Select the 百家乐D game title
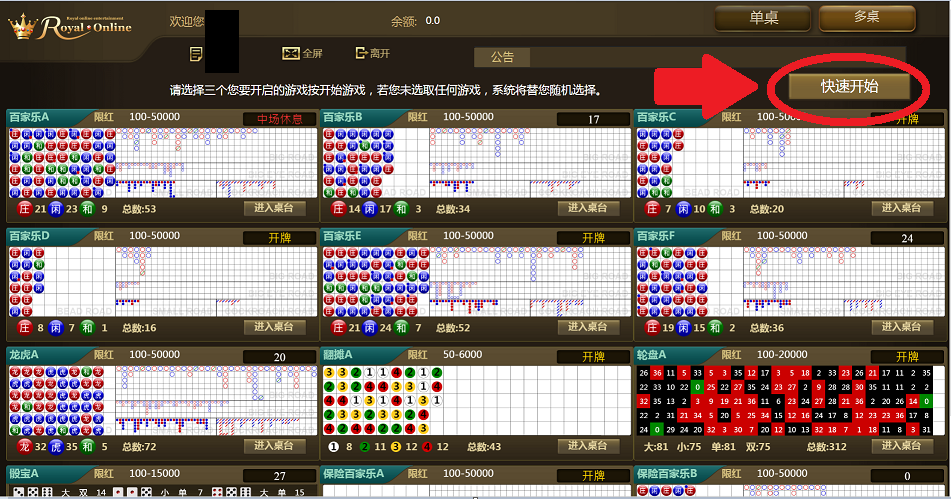The height and width of the screenshot is (499, 951). (x=30, y=236)
